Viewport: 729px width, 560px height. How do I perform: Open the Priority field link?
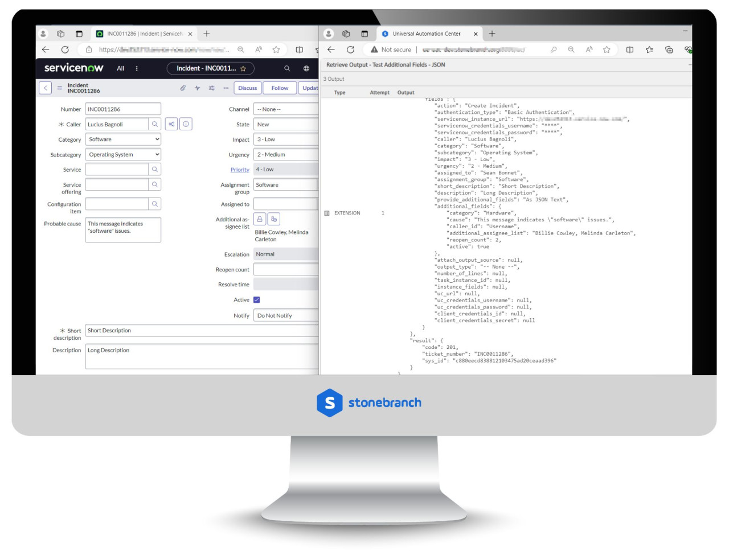239,169
